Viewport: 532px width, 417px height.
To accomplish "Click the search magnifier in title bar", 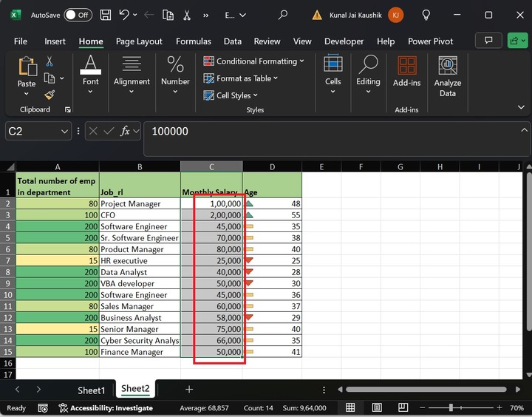I will click(x=283, y=15).
